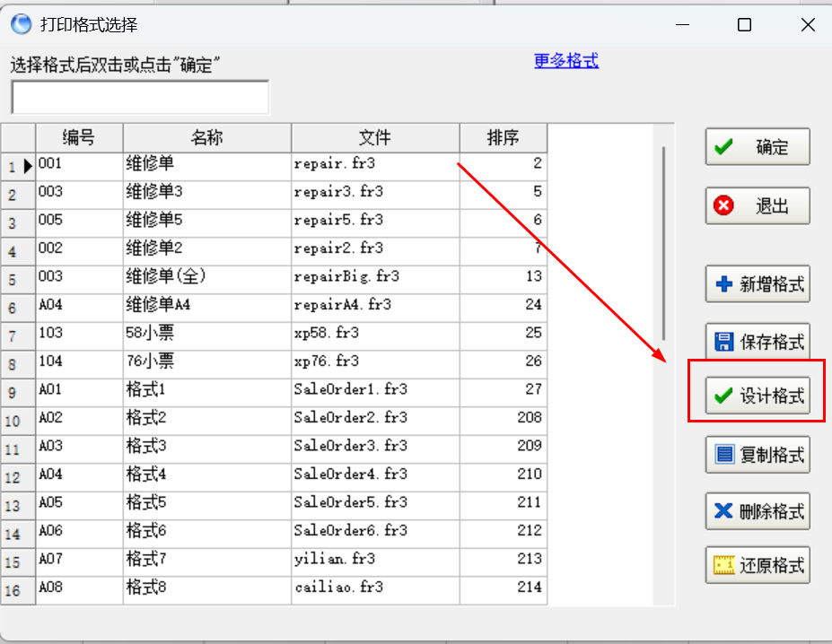Select the repair.fr3 file cell
The height and width of the screenshot is (644, 832).
click(x=375, y=167)
